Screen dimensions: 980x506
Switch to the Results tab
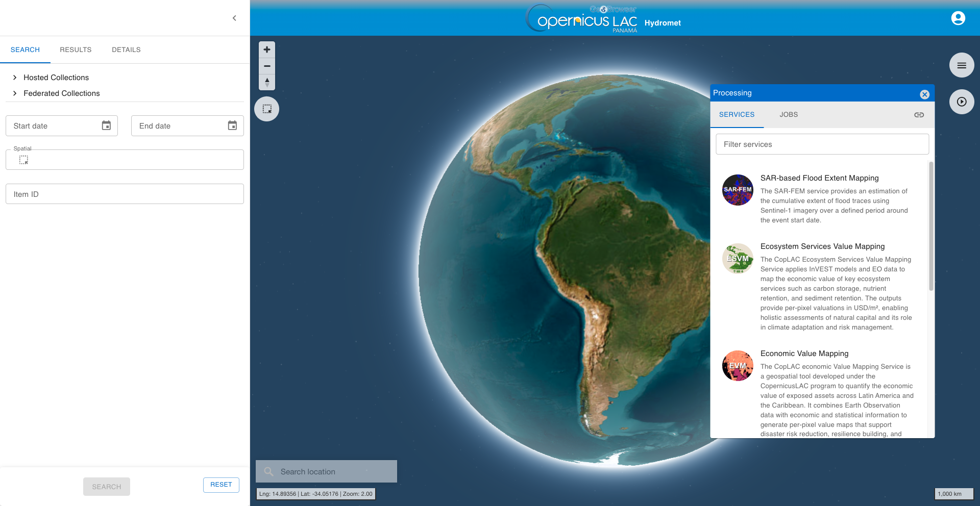76,49
